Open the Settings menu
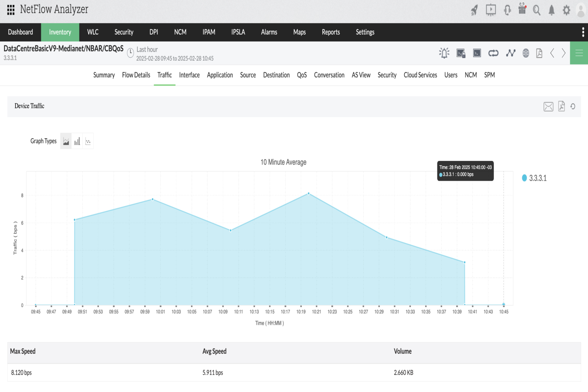This screenshot has width=588, height=392. [365, 32]
